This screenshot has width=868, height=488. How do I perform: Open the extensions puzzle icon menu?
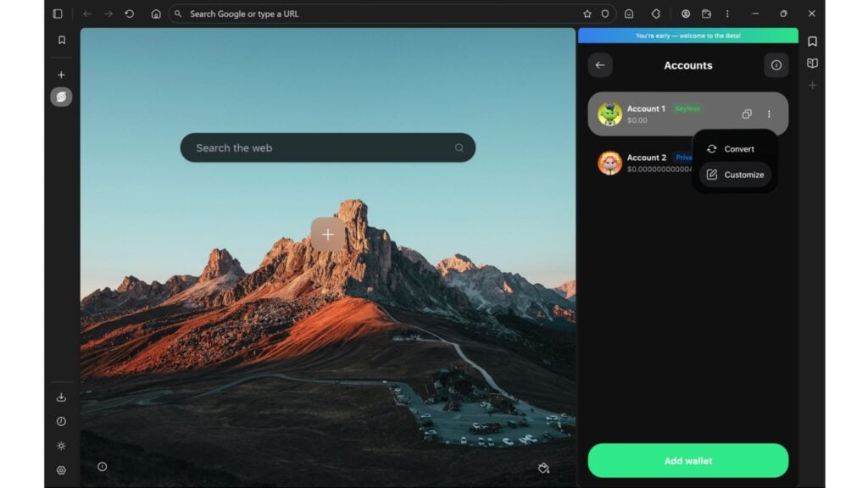point(655,14)
